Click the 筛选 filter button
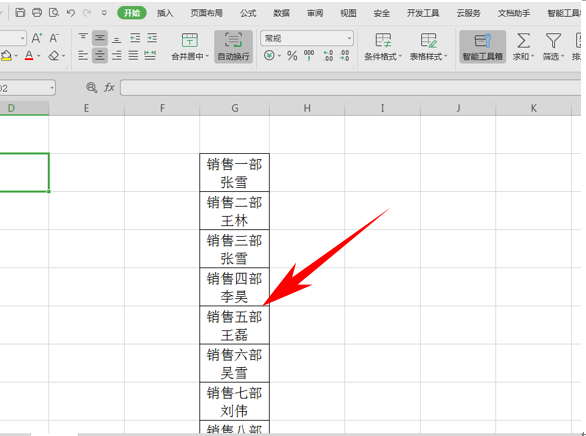Image resolution: width=586 pixels, height=436 pixels. tap(553, 47)
